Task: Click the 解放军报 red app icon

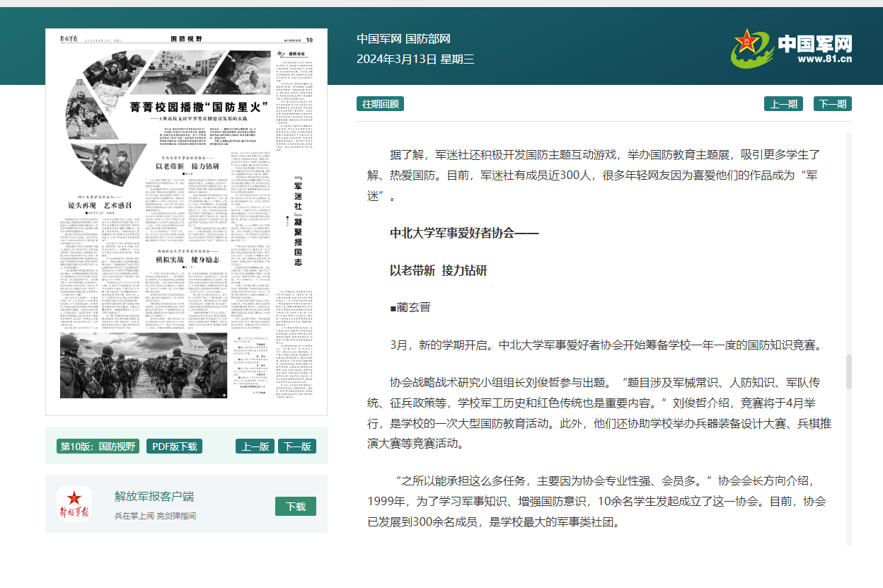Action: 74,505
